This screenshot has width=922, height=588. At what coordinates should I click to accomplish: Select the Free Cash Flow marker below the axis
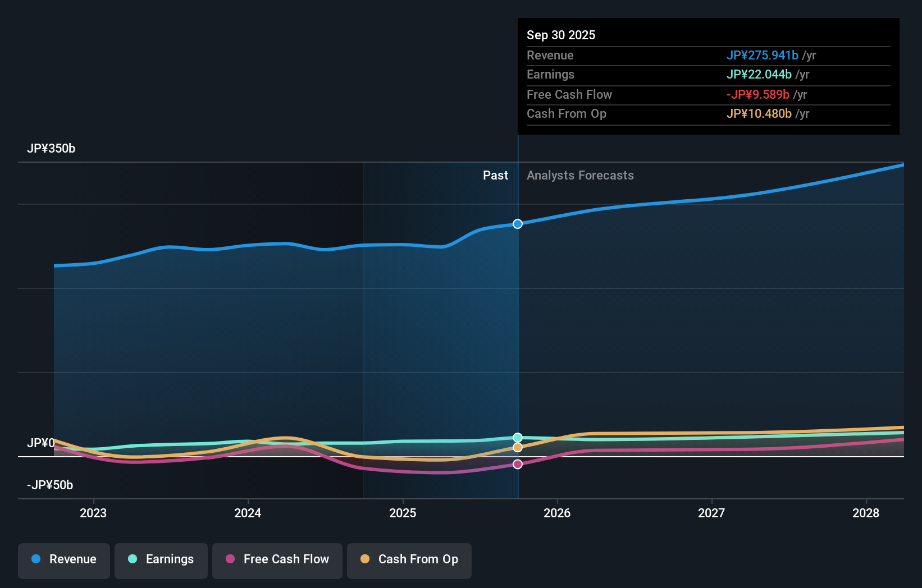[x=517, y=463]
